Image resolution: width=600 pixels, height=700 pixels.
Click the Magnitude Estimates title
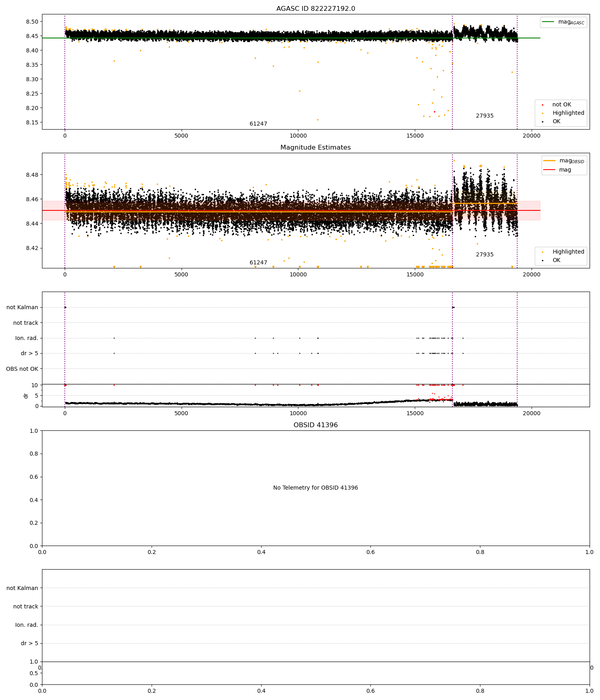point(316,148)
